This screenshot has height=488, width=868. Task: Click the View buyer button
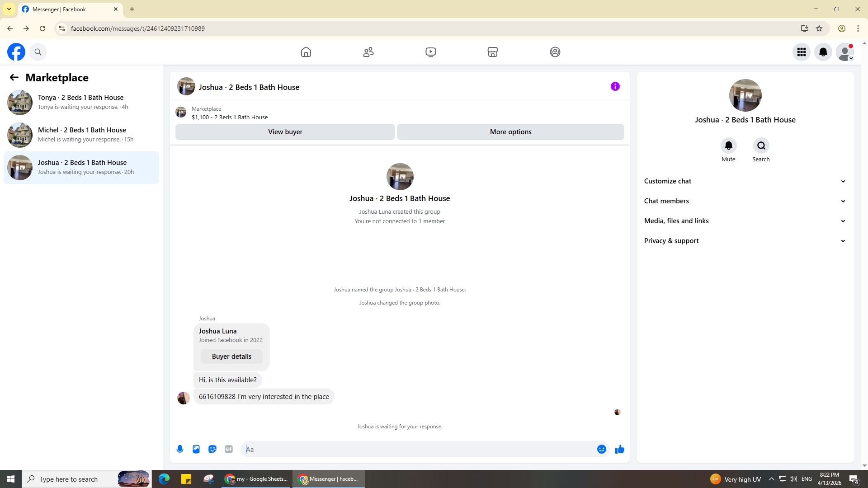tap(285, 132)
